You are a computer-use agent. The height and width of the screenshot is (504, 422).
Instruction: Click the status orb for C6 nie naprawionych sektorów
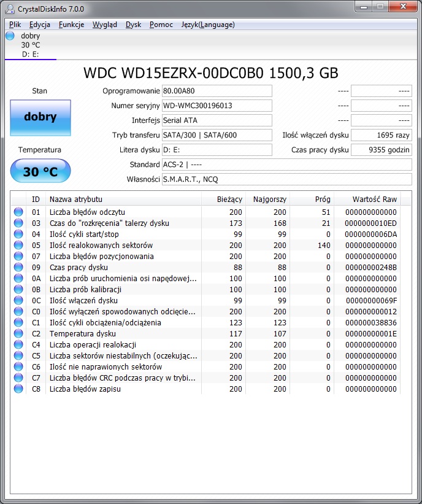[x=18, y=366]
